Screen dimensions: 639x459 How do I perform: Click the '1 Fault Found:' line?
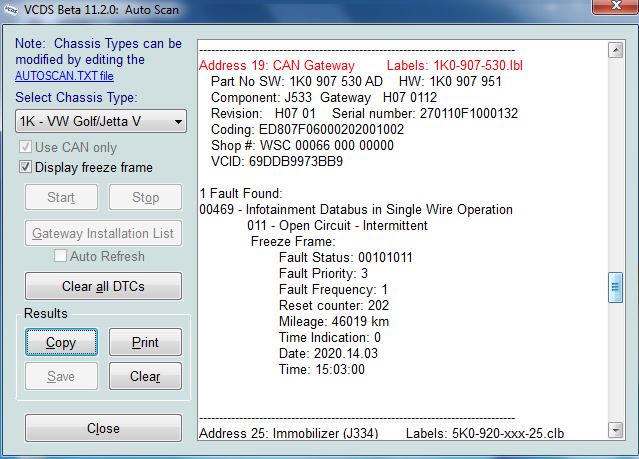[241, 194]
